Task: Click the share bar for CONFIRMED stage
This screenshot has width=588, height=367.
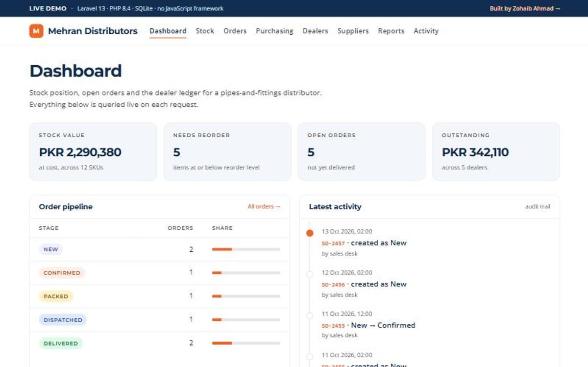Action: (x=246, y=273)
